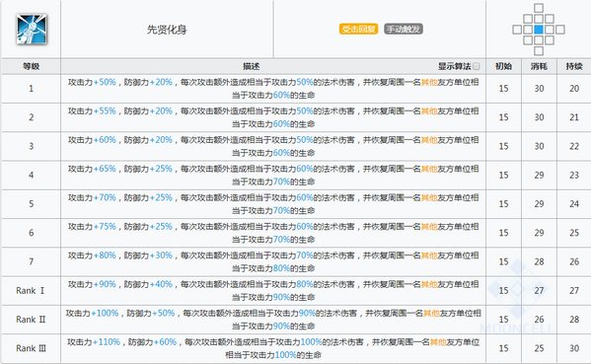Image resolution: width=591 pixels, height=364 pixels.
Task: Click duration value 20 in level 1 row
Action: tap(574, 89)
